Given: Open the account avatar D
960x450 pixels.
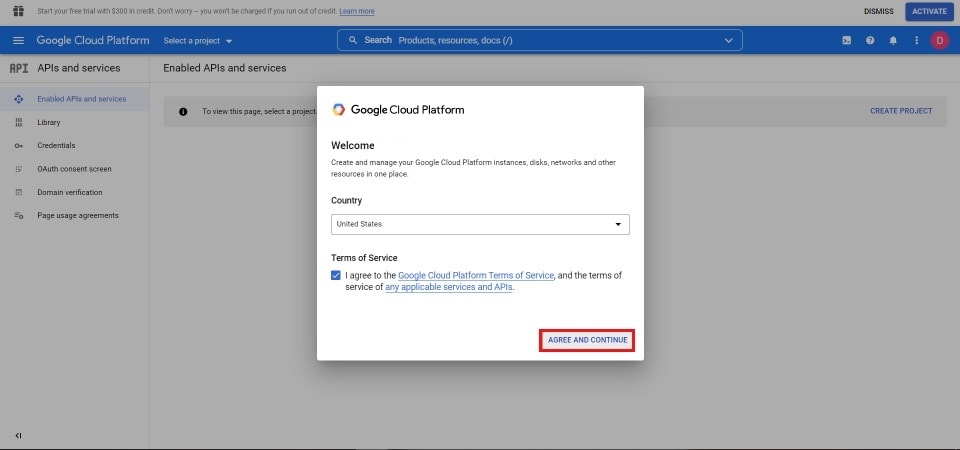Looking at the screenshot, I should [x=939, y=40].
